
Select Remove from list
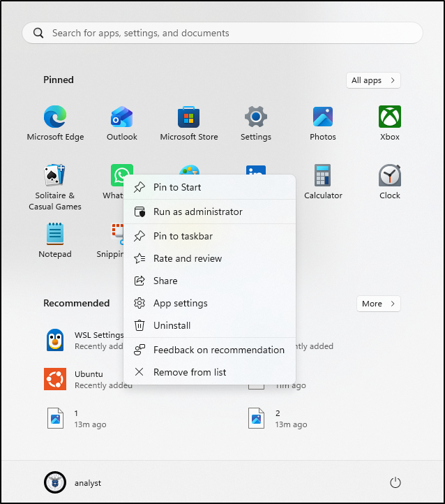(x=209, y=372)
